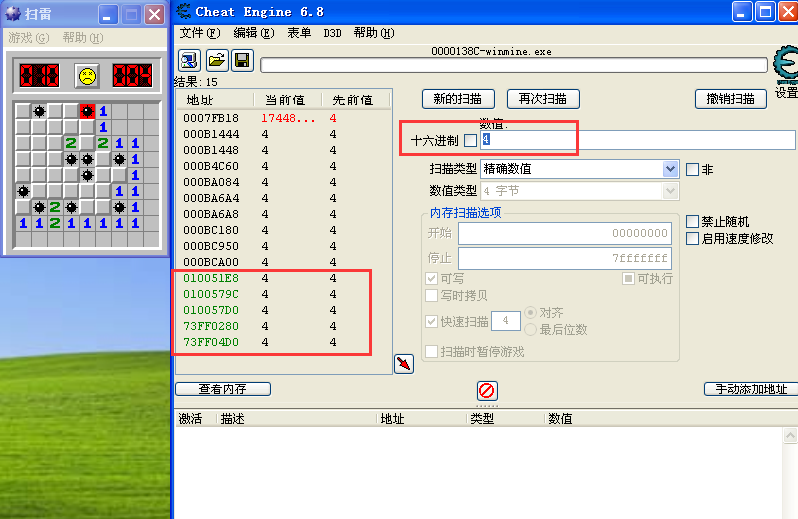The image size is (798, 519).
Task: Click the 类型 column header in address table
Action: coord(482,419)
